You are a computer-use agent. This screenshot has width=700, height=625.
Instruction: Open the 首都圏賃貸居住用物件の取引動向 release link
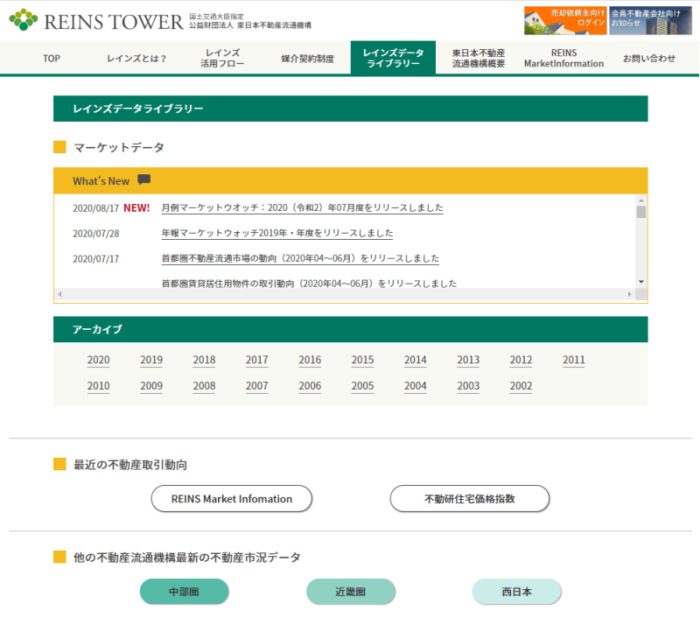tap(309, 283)
